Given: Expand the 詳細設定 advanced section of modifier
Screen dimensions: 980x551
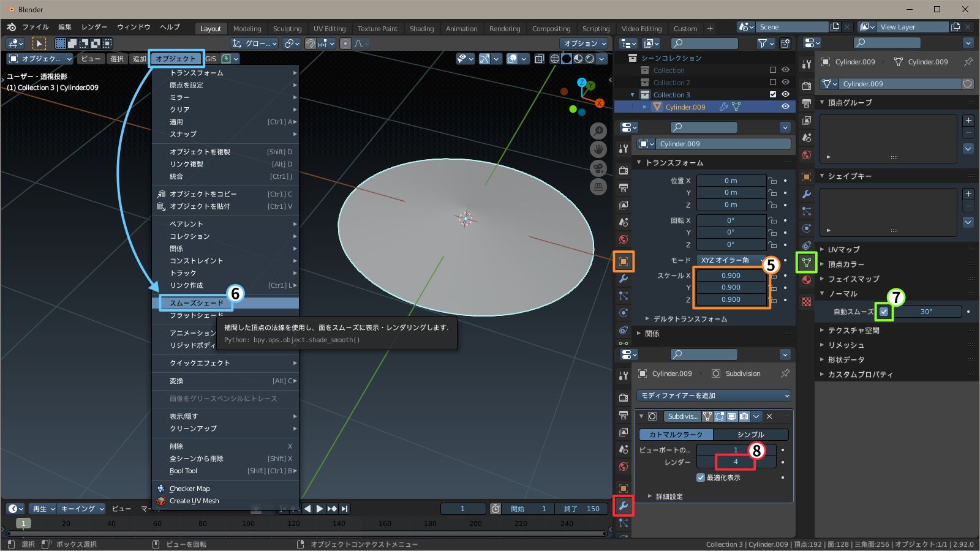Looking at the screenshot, I should click(668, 497).
